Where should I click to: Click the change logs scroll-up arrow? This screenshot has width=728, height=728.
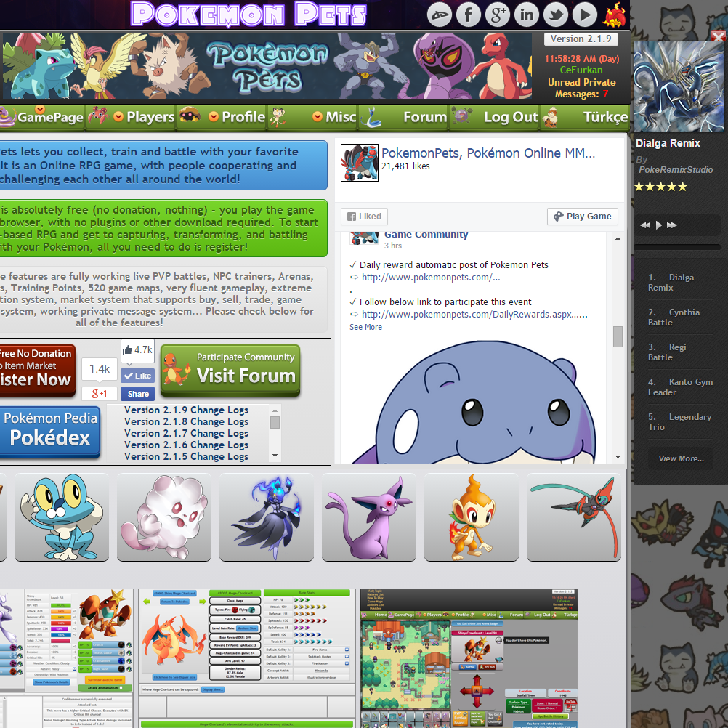pyautogui.click(x=275, y=410)
